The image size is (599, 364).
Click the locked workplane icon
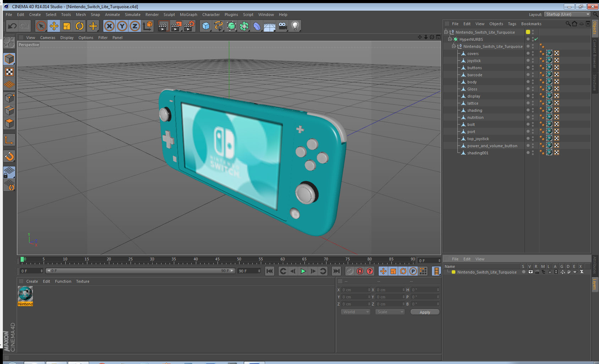(9, 172)
